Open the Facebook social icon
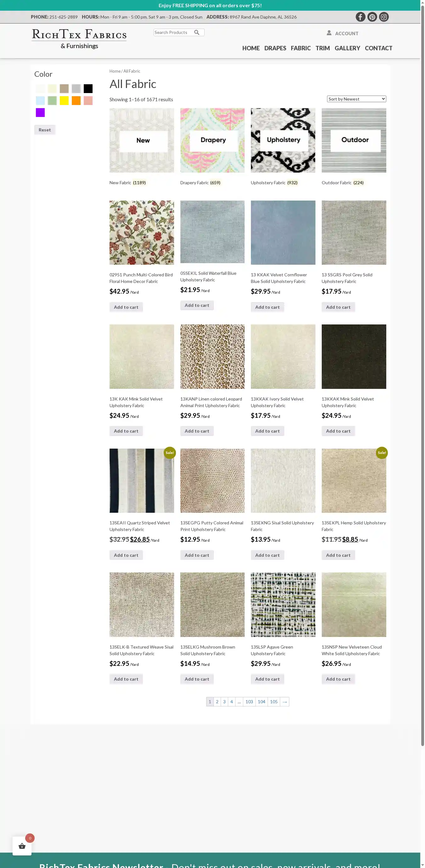The image size is (425, 868). [x=360, y=17]
